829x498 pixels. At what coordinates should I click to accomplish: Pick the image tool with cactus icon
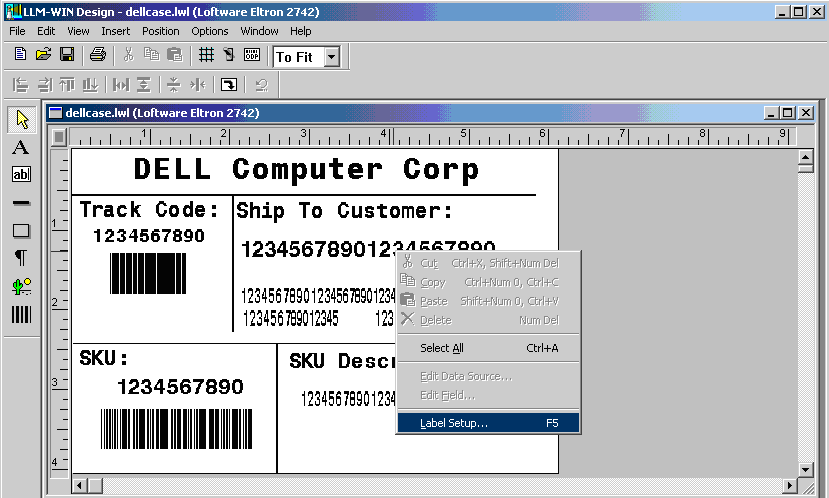click(x=21, y=287)
